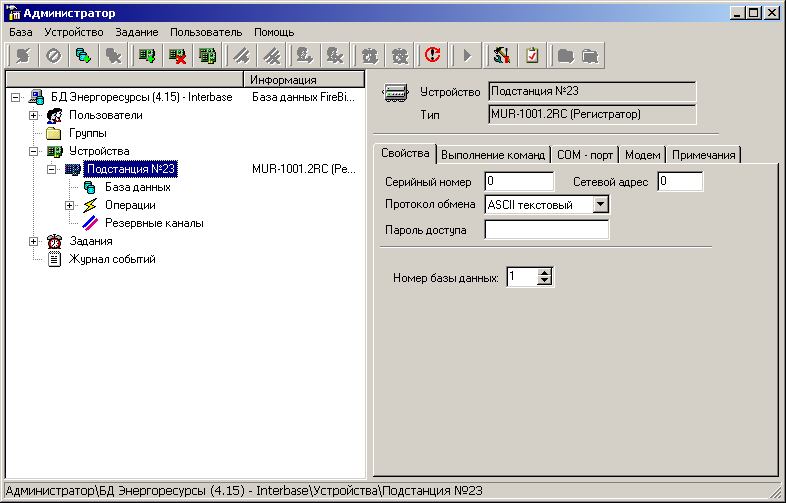
Task: Switch to the Выполнение команд tab
Action: [x=493, y=155]
